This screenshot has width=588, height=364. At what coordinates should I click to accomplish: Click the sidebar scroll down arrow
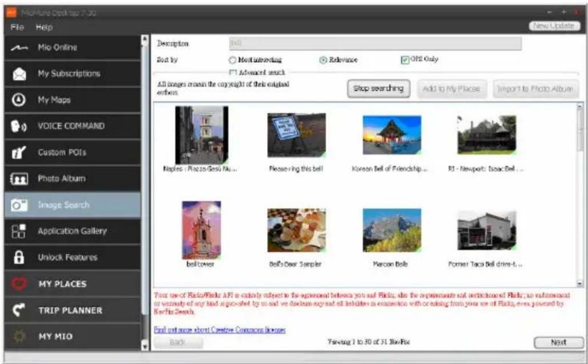[x=145, y=346]
